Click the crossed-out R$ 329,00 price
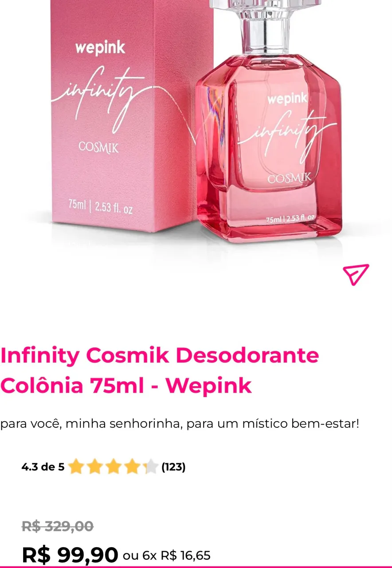392x568 pixels. [58, 526]
